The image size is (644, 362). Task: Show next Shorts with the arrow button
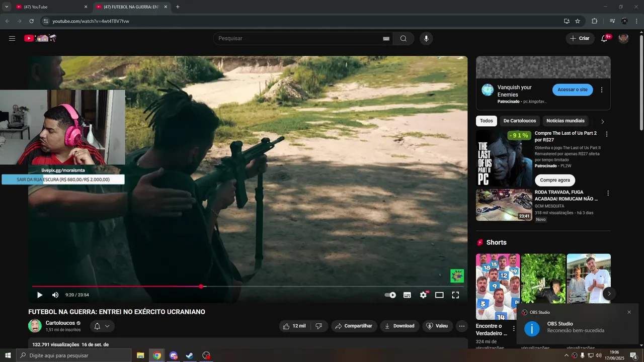point(609,294)
